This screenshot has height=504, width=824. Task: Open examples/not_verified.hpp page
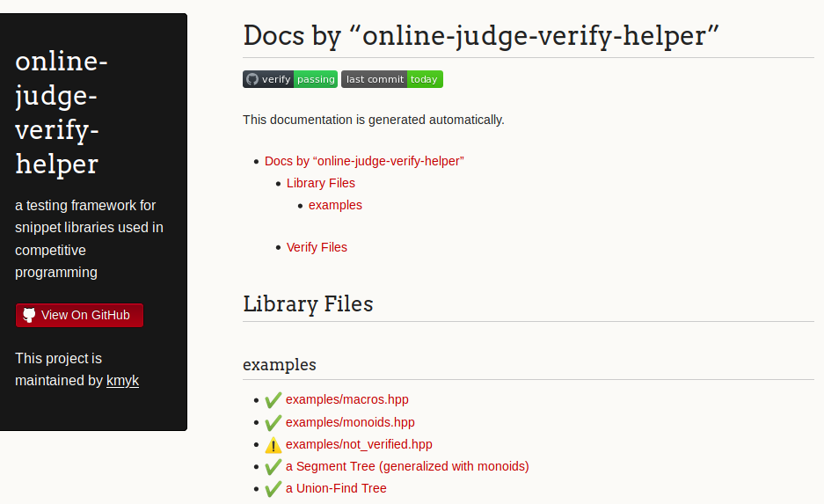tap(359, 444)
